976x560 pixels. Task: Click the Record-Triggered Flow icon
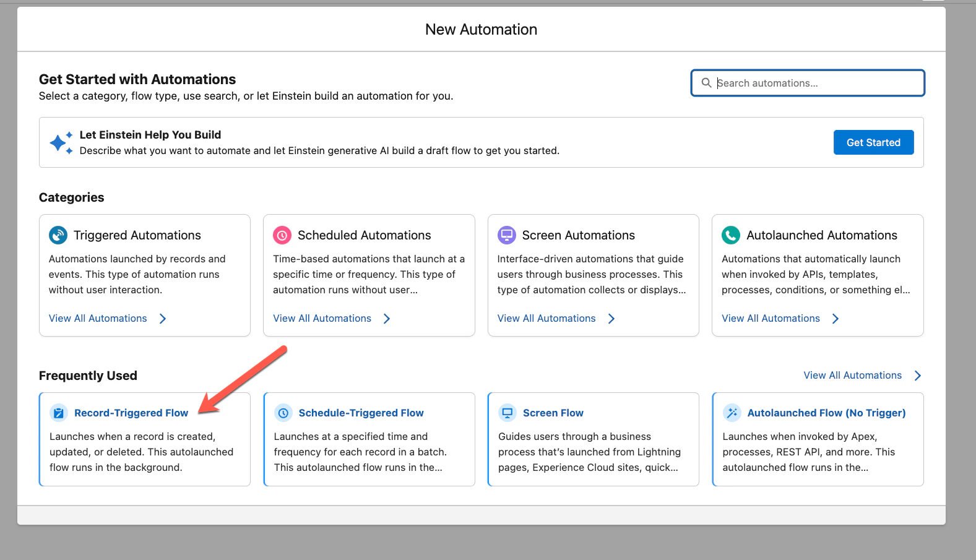pyautogui.click(x=58, y=413)
